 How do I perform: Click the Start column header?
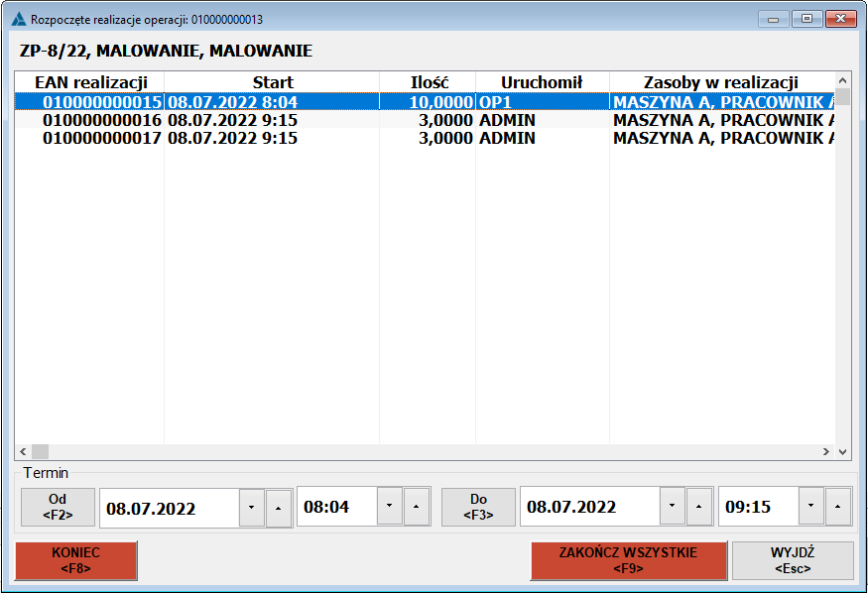[x=272, y=82]
